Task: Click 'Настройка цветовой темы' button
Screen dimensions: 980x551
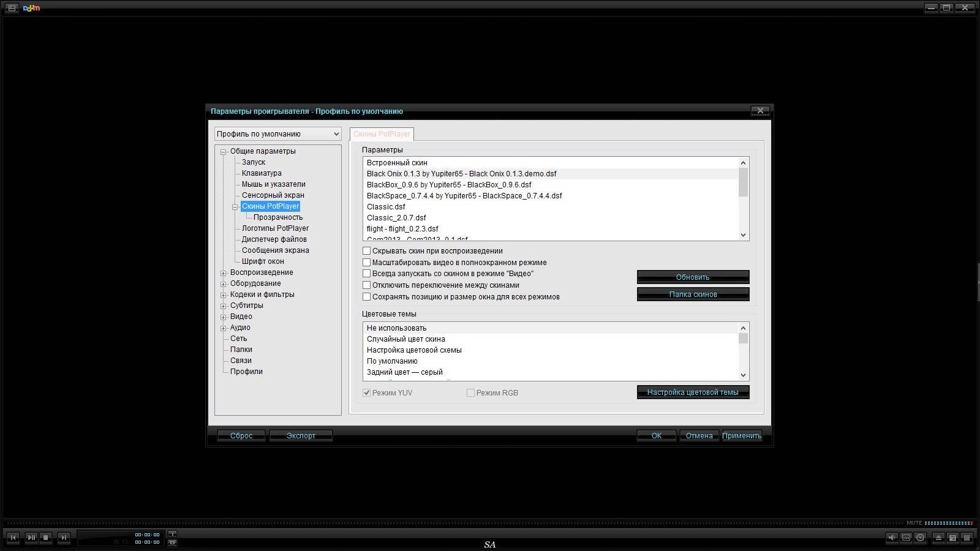Action: tap(693, 392)
